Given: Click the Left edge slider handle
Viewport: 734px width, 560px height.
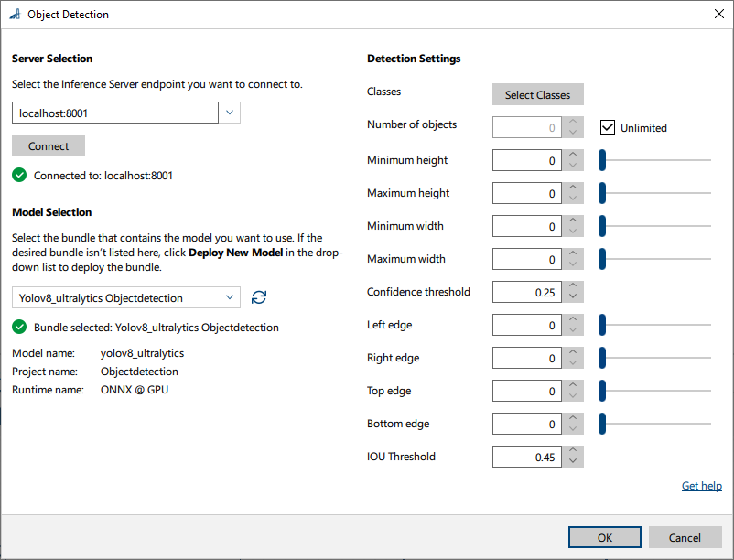Looking at the screenshot, I should [602, 325].
